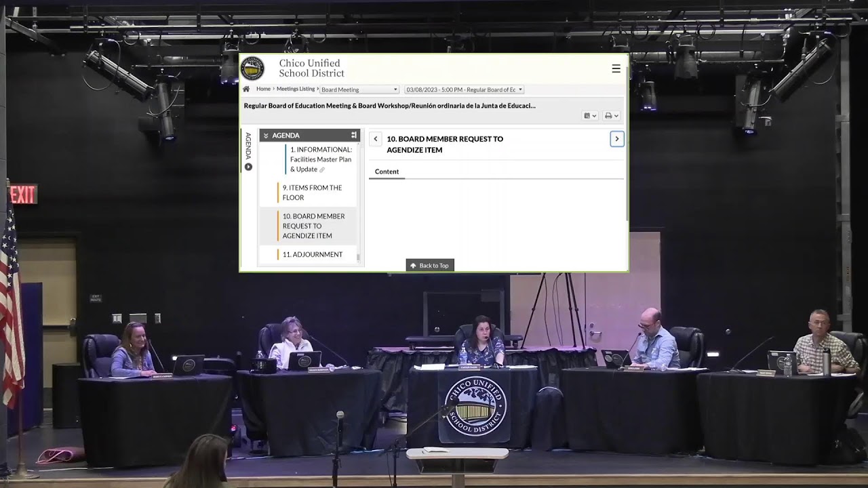The height and width of the screenshot is (488, 868).
Task: Open the Board Meeting type dropdown
Action: (359, 89)
